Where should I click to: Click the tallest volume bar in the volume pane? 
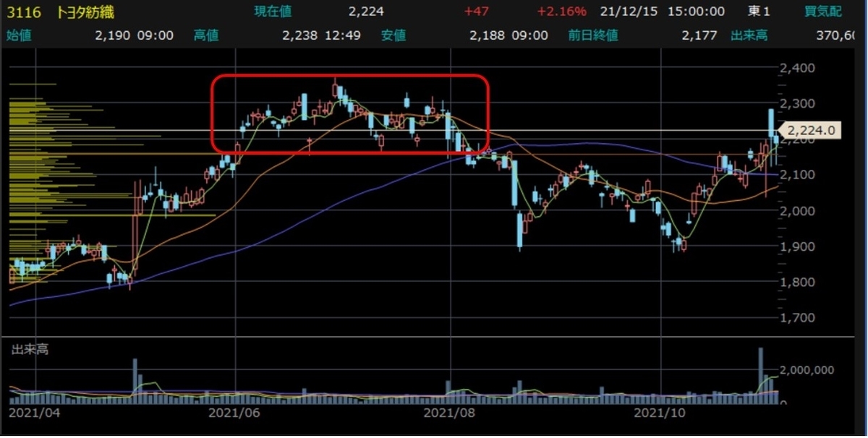761,374
